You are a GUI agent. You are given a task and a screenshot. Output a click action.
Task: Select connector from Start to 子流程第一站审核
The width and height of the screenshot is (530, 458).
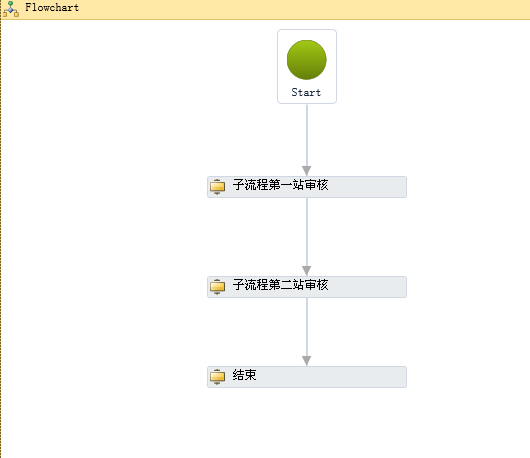[x=307, y=139]
